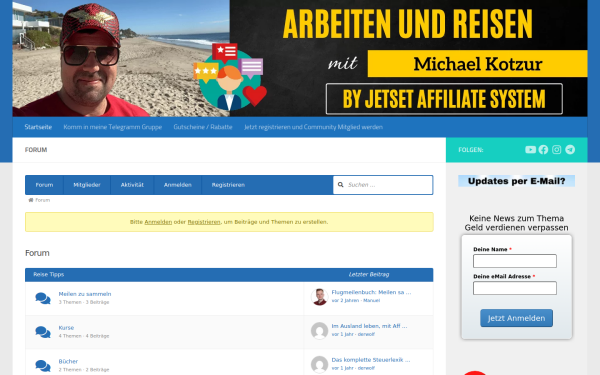This screenshot has height=375, width=600.
Task: Click the Meilen zu sammeln forum icon
Action: click(43, 298)
